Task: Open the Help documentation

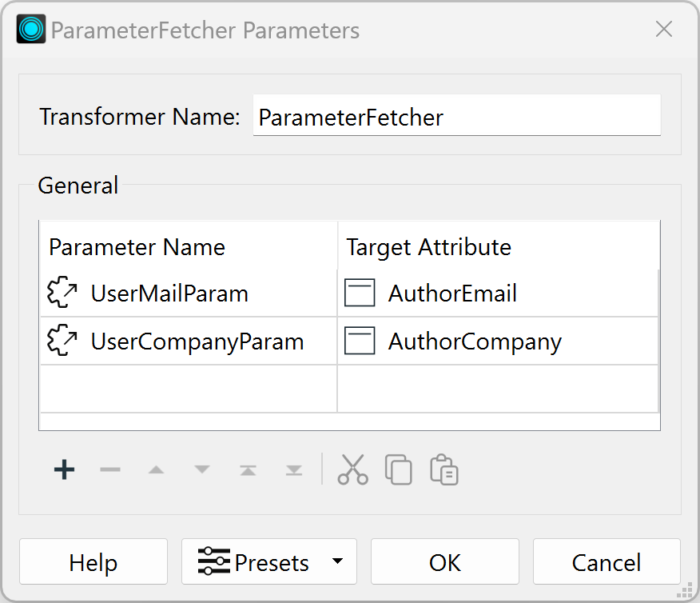Action: [93, 561]
